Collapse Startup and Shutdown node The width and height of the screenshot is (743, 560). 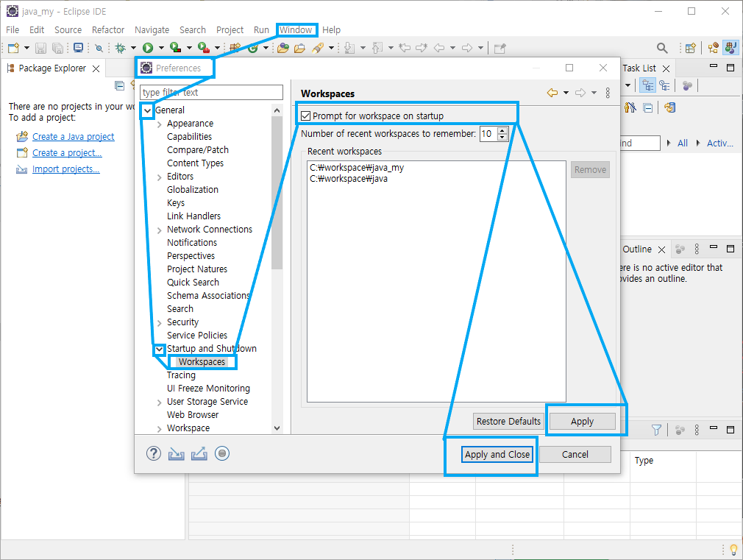tap(160, 350)
